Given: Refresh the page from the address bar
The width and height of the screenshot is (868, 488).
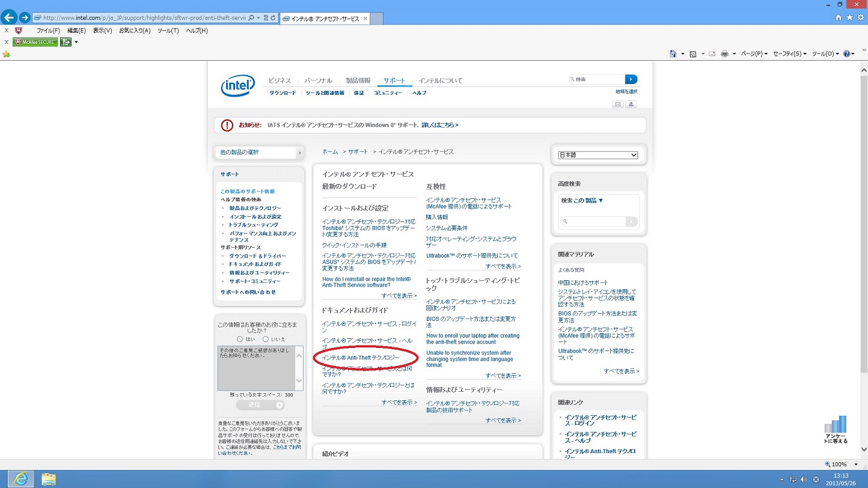Looking at the screenshot, I should (x=274, y=17).
